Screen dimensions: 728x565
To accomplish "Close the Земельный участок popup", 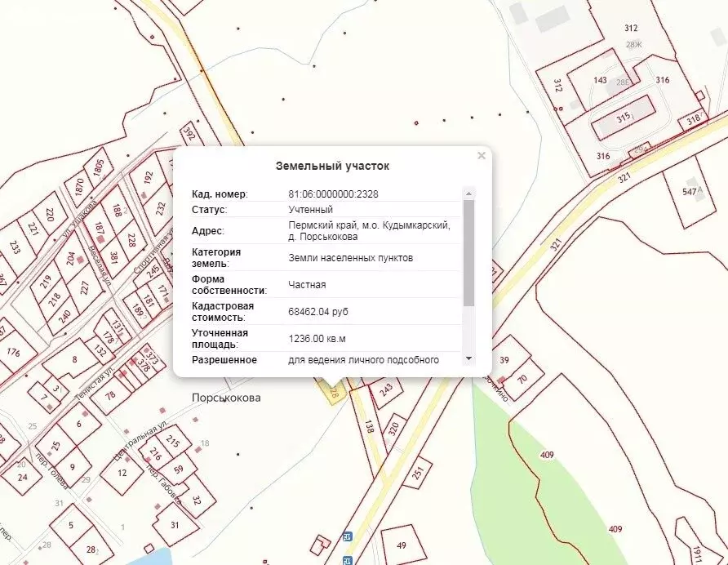I will coord(482,156).
